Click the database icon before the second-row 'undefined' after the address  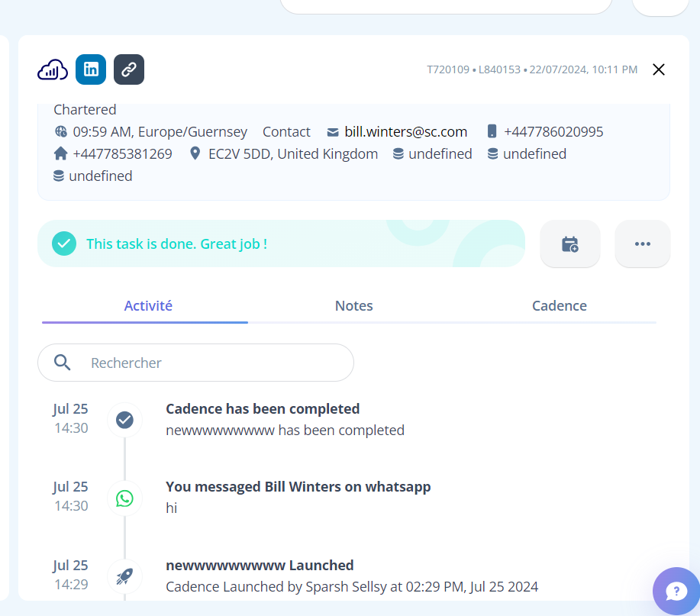[398, 153]
